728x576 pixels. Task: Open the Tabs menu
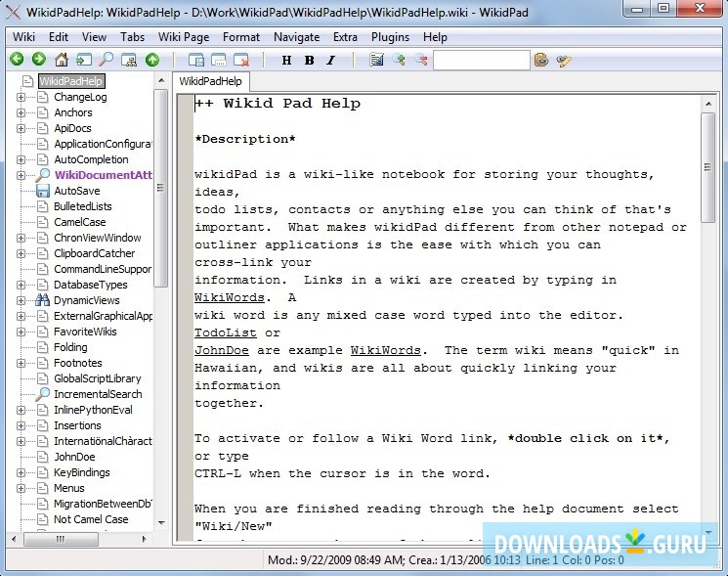132,37
